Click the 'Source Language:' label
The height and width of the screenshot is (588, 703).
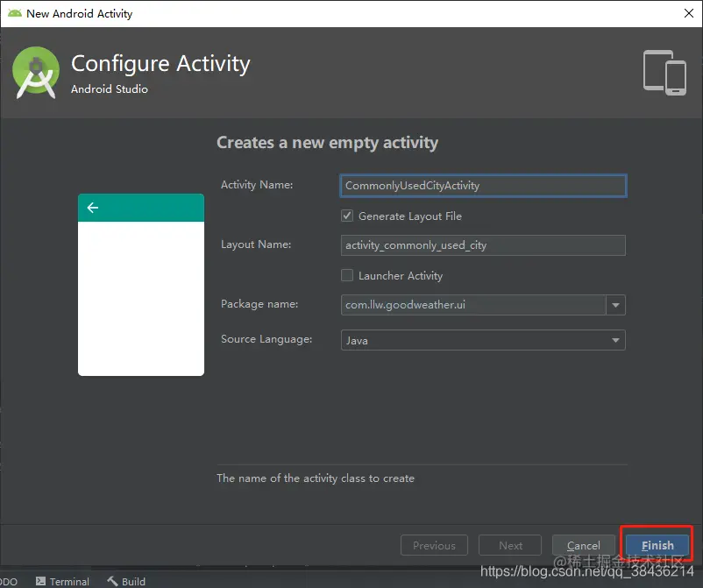[266, 339]
